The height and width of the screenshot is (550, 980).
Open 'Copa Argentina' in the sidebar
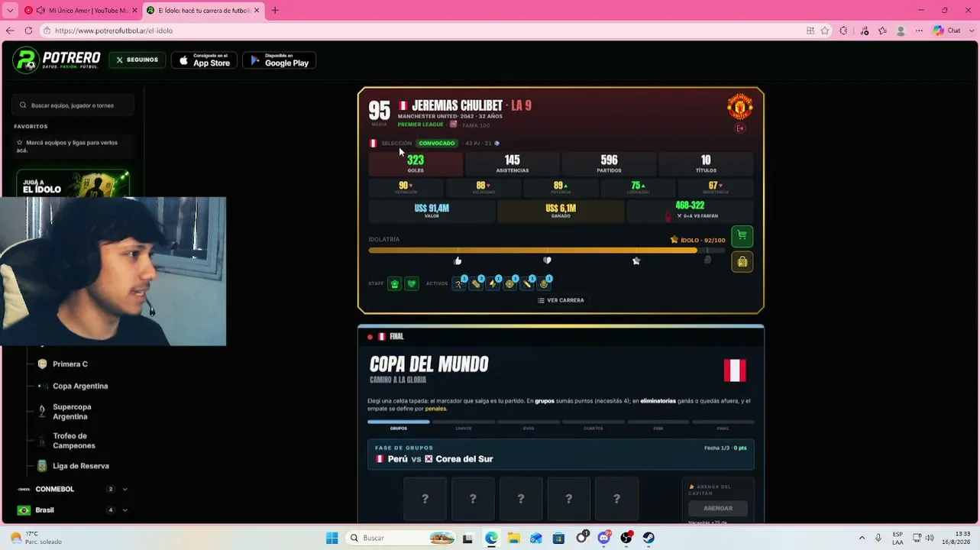[80, 386]
